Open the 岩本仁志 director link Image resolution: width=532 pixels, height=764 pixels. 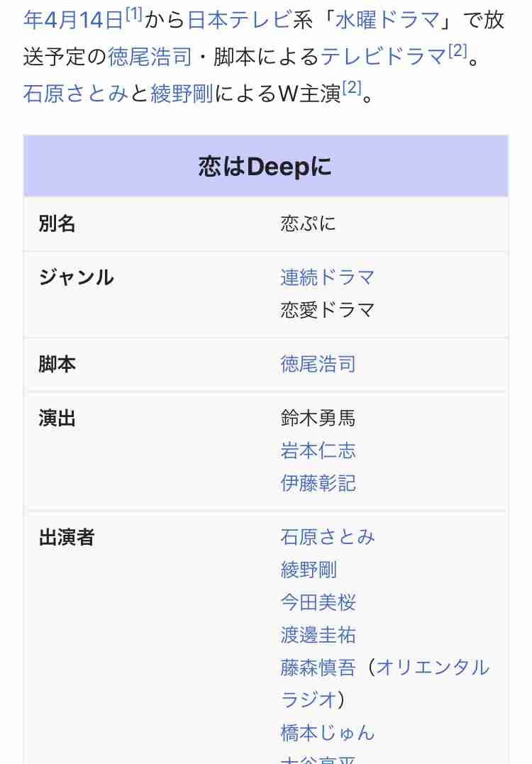318,450
